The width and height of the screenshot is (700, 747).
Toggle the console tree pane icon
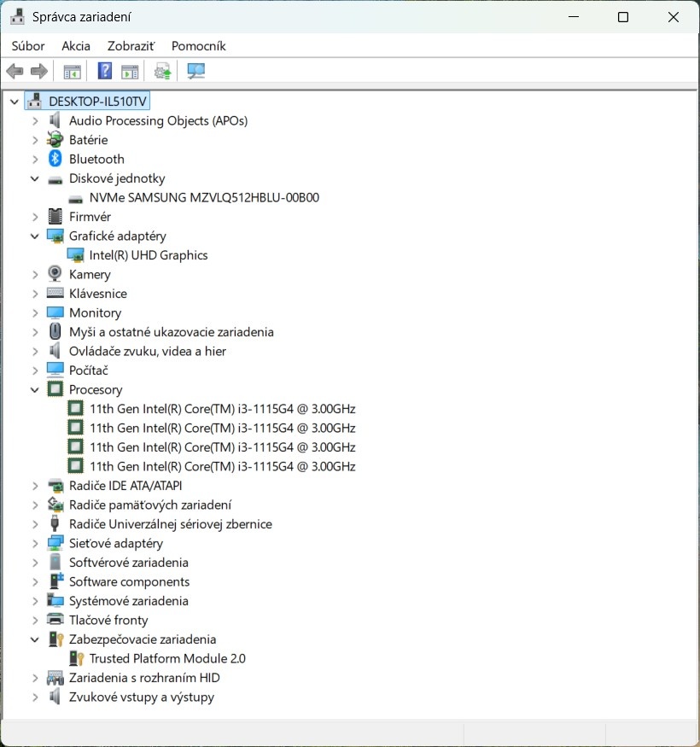coord(72,71)
